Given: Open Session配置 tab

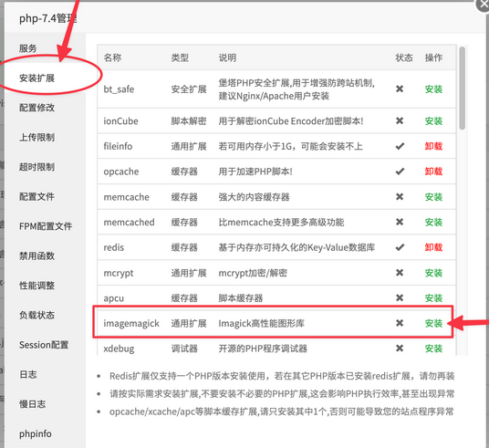Looking at the screenshot, I should click(x=44, y=345).
